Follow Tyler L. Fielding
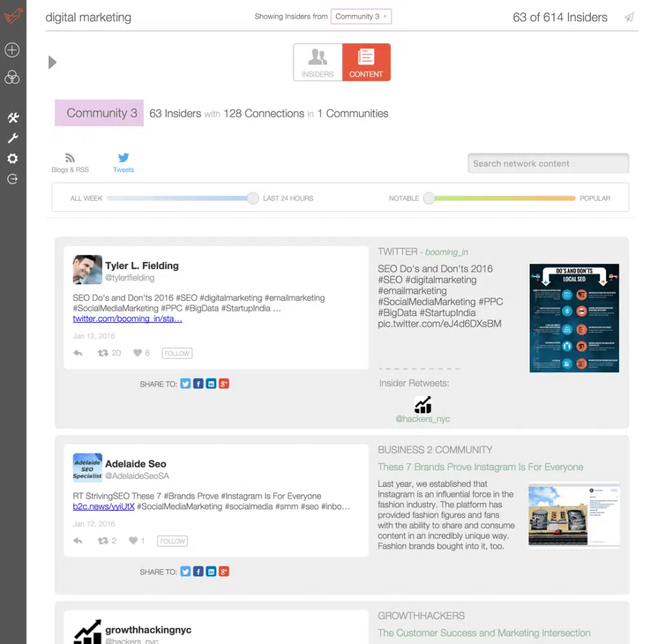Image resolution: width=658 pixels, height=644 pixels. click(x=177, y=353)
